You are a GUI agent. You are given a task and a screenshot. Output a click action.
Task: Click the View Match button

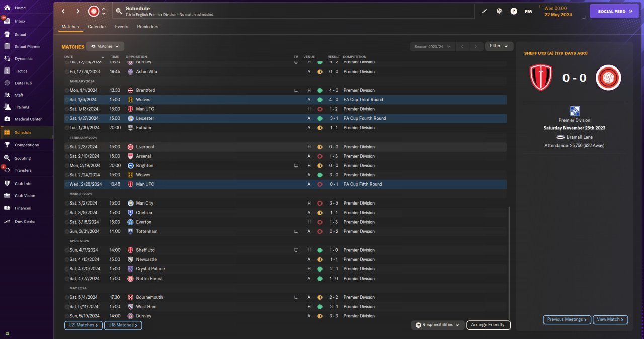611,319
